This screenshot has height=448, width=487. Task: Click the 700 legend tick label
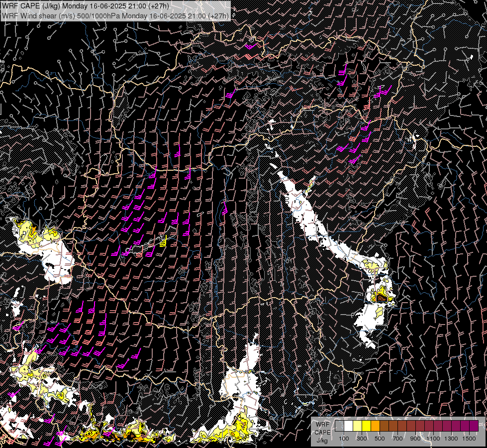(397, 439)
